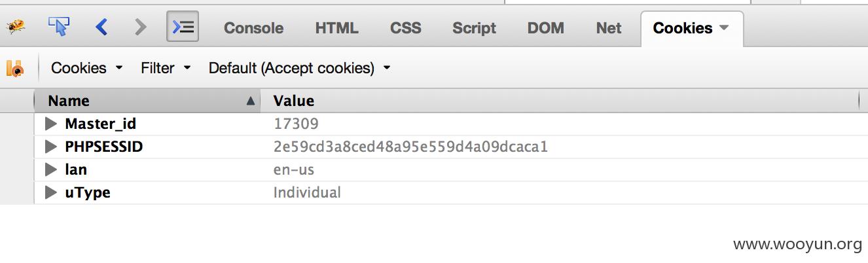
Task: Switch to the Console tab
Action: 253,28
